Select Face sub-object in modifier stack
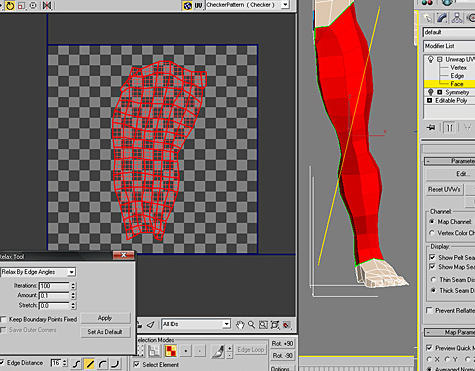 [x=457, y=84]
